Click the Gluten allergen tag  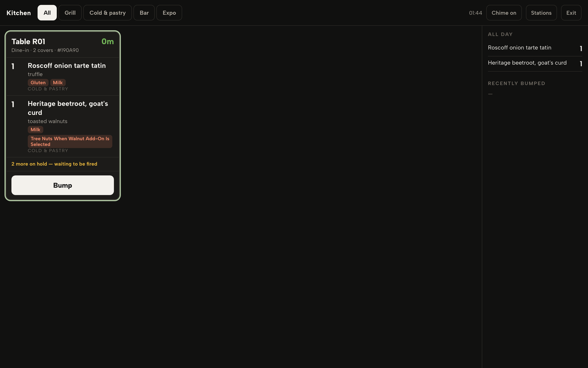38,83
